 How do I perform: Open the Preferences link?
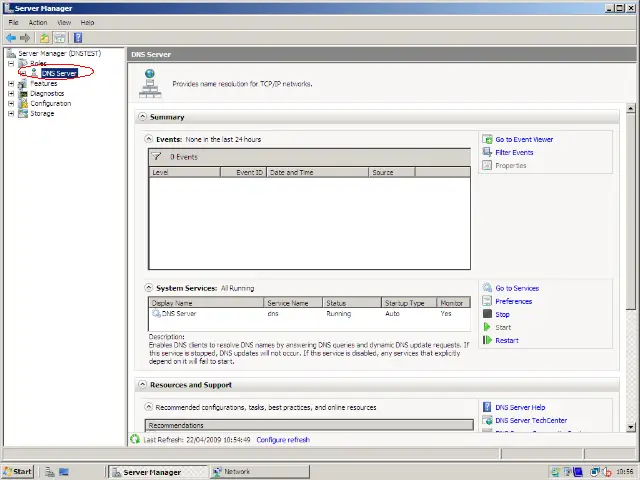pos(513,301)
